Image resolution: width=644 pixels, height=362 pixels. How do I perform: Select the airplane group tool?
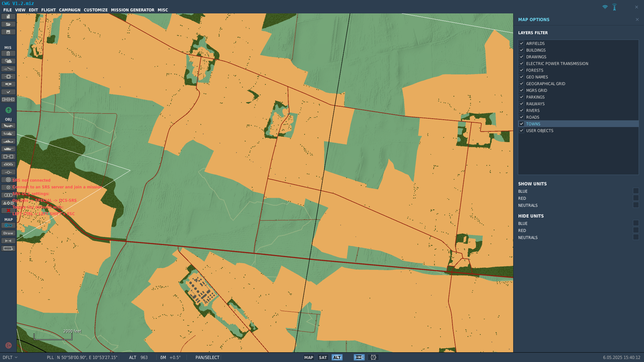8,126
